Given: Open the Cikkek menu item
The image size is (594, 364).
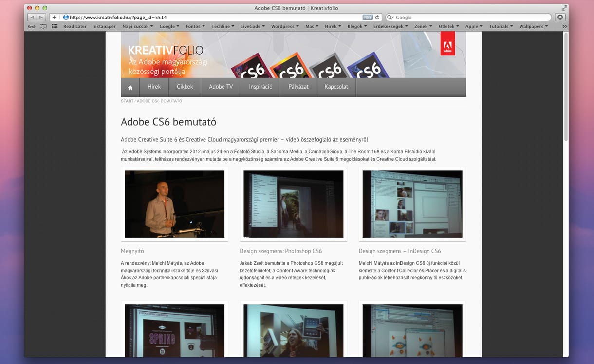Looking at the screenshot, I should pyautogui.click(x=185, y=87).
